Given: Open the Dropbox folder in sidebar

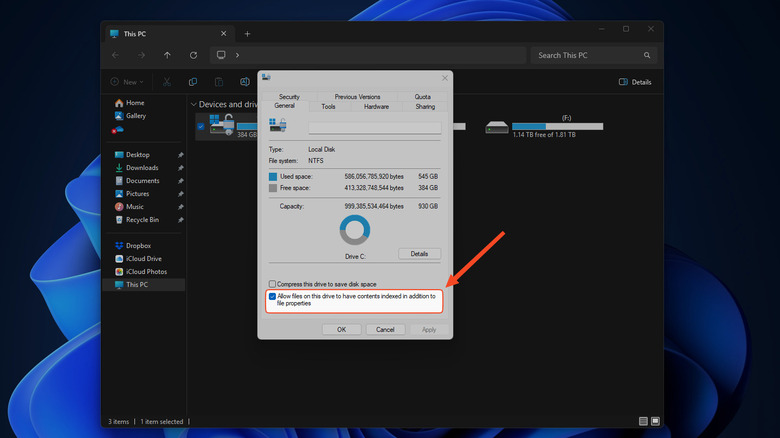Looking at the screenshot, I should pyautogui.click(x=138, y=245).
